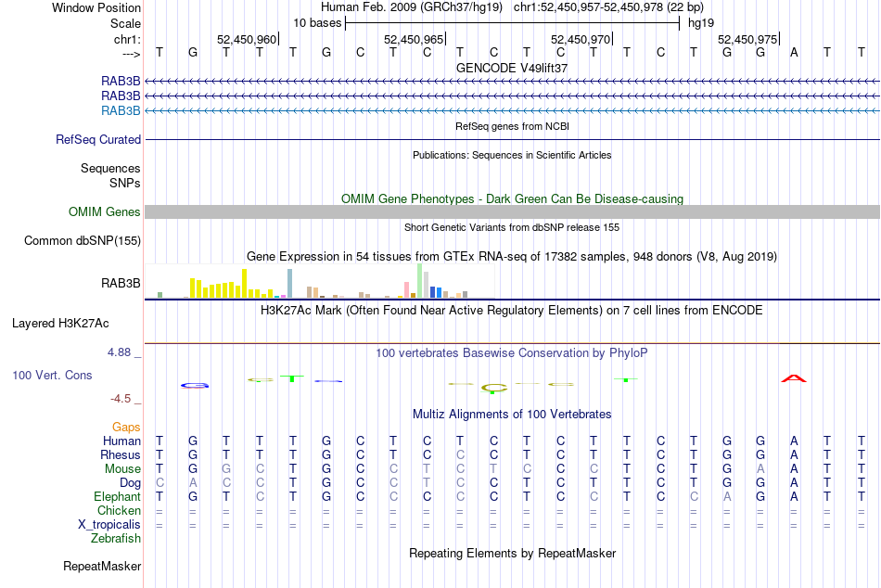The width and height of the screenshot is (881, 588).
Task: Open RefSeq genes from NCBI track title
Action: 512,126
